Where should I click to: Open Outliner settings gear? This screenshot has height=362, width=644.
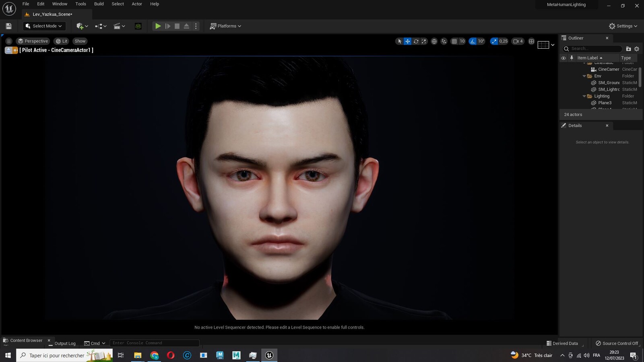point(637,49)
